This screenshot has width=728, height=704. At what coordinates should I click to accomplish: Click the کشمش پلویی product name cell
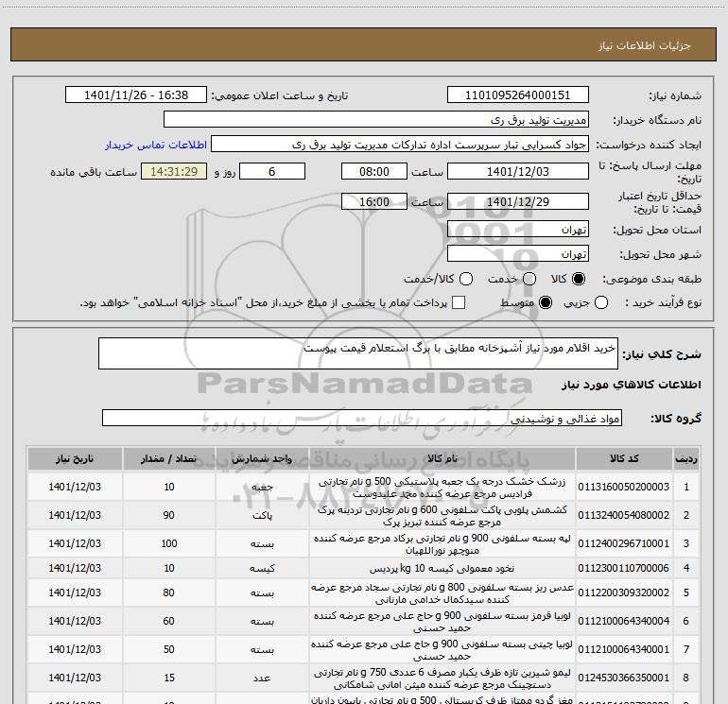pyautogui.click(x=442, y=516)
